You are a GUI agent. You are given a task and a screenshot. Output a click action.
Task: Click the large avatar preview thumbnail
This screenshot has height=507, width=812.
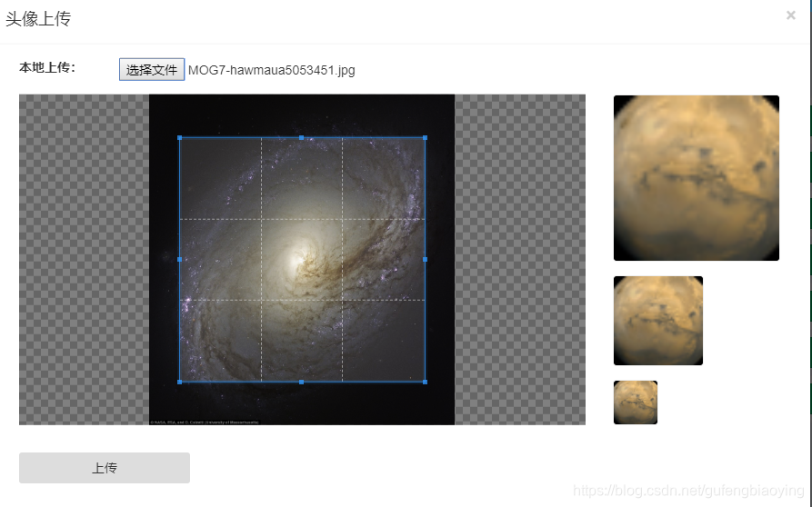[x=697, y=178]
